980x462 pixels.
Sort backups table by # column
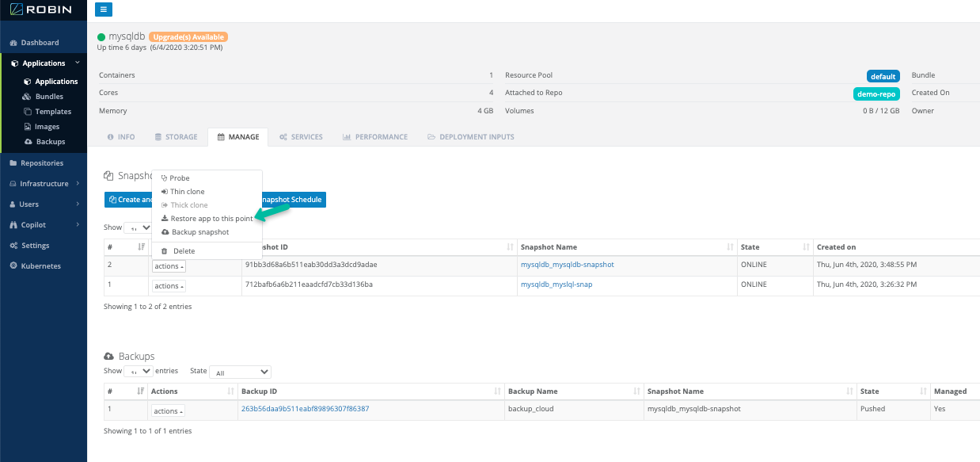pos(126,391)
